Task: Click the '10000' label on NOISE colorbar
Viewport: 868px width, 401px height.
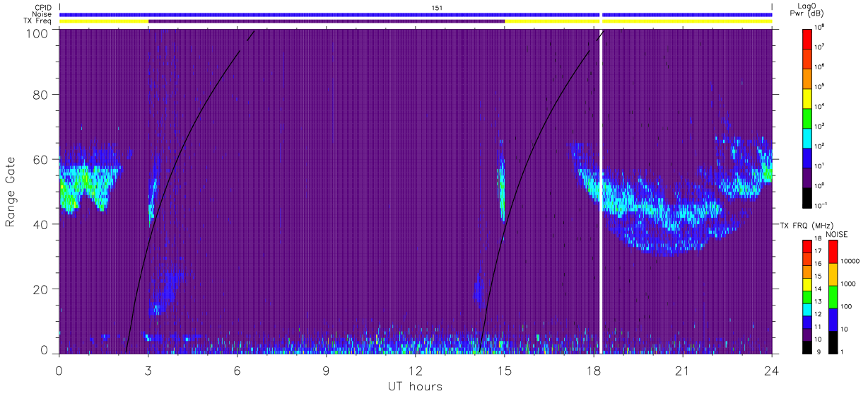Action: (851, 261)
